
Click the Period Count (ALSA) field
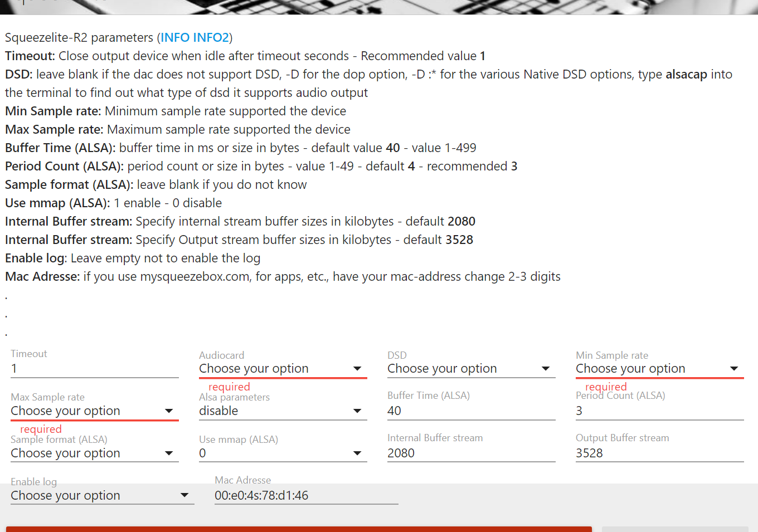pos(660,411)
